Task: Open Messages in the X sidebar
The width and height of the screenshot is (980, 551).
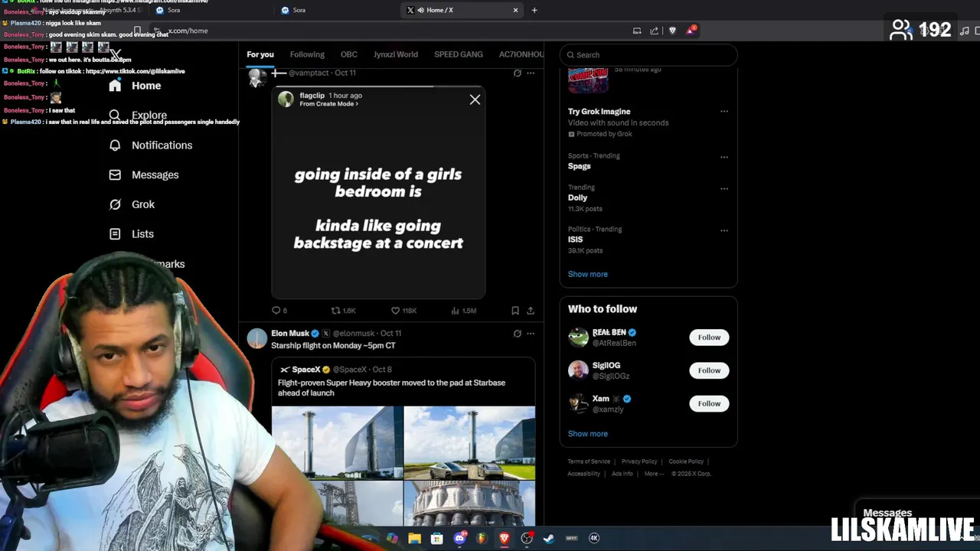Action: coord(144,175)
